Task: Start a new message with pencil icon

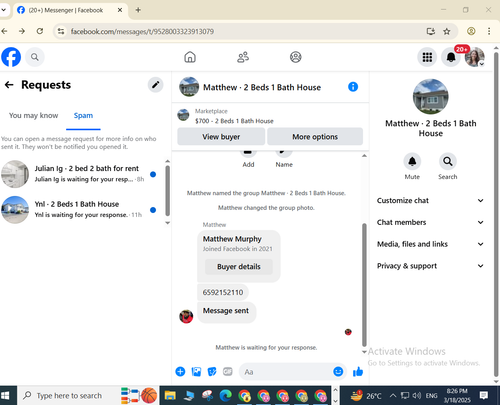Action: point(155,85)
